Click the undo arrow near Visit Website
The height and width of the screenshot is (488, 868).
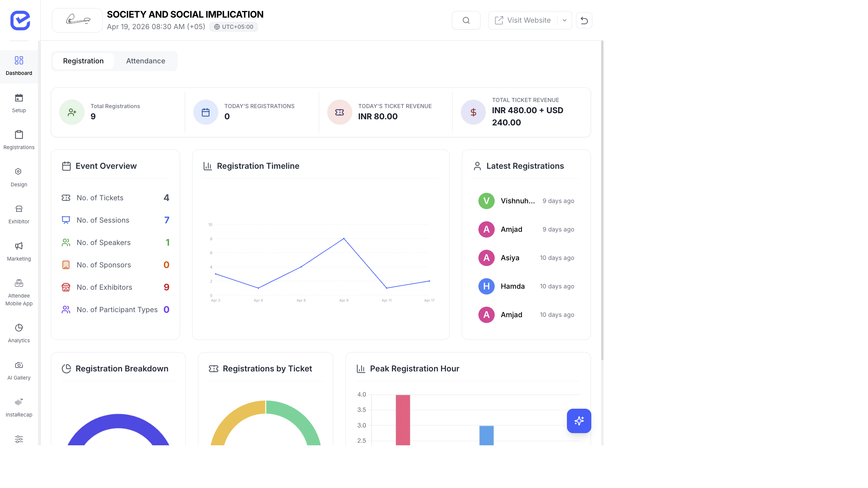point(584,20)
